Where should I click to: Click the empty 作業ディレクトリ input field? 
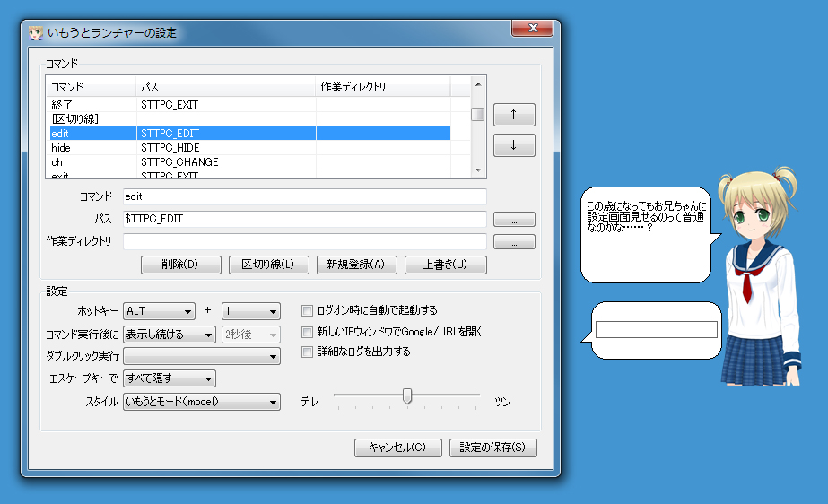pos(304,242)
